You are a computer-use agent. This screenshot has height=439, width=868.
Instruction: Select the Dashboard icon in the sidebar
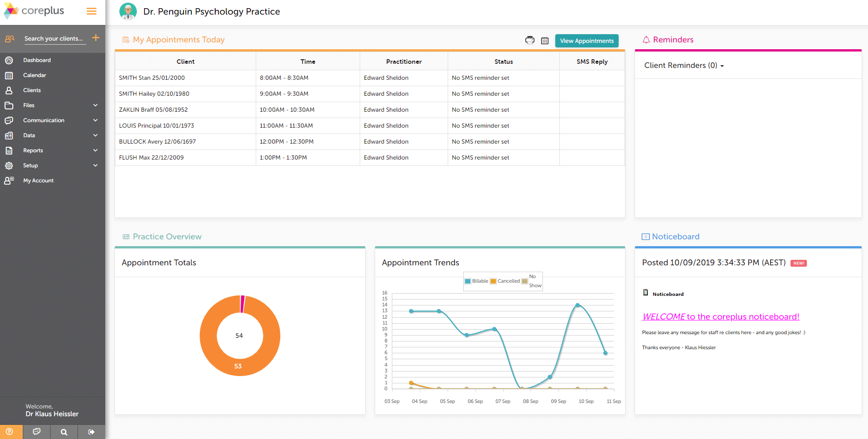coord(10,60)
